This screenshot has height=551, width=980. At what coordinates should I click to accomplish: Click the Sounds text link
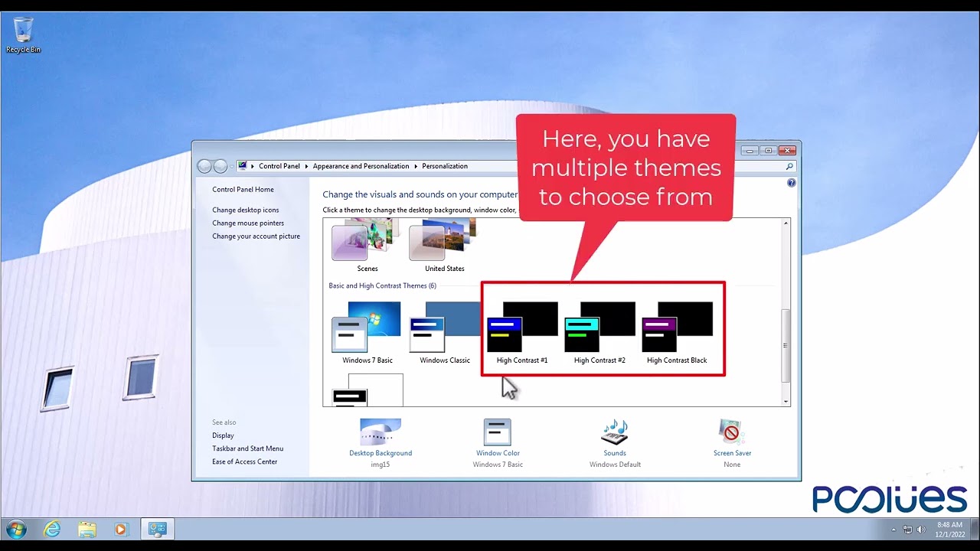click(615, 453)
